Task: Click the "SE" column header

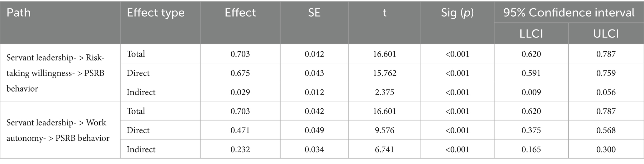Action: tap(314, 13)
